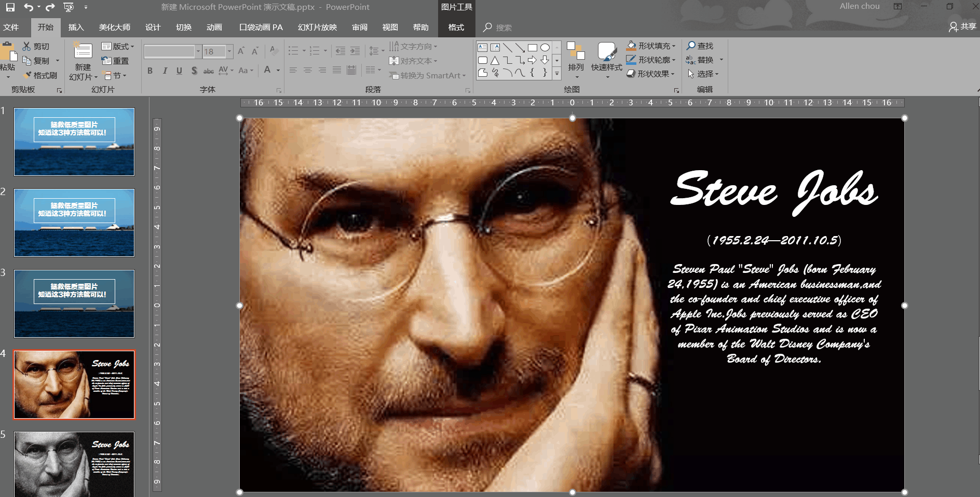Open the Picture Tools Format (格式) tab

[456, 27]
